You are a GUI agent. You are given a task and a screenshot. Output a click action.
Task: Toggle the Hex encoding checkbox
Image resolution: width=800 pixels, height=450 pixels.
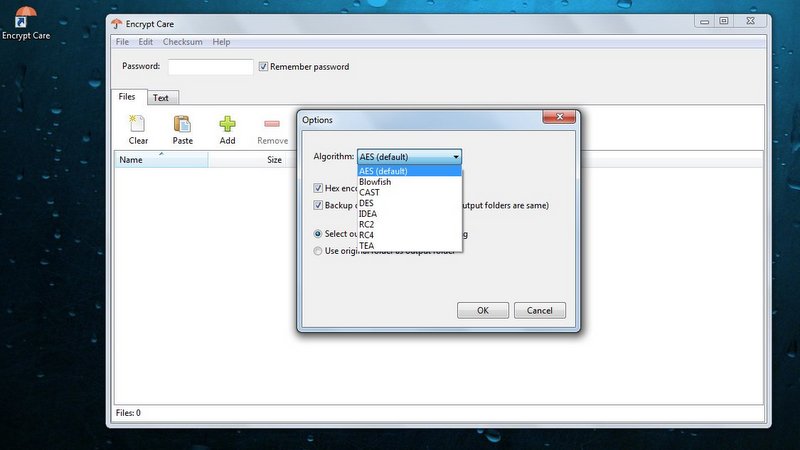coord(318,188)
